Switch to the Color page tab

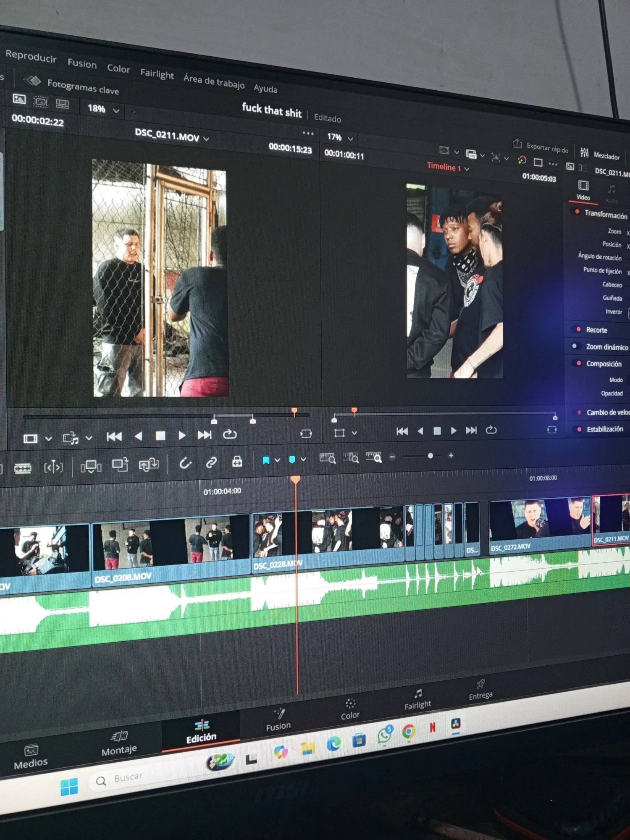[x=350, y=709]
